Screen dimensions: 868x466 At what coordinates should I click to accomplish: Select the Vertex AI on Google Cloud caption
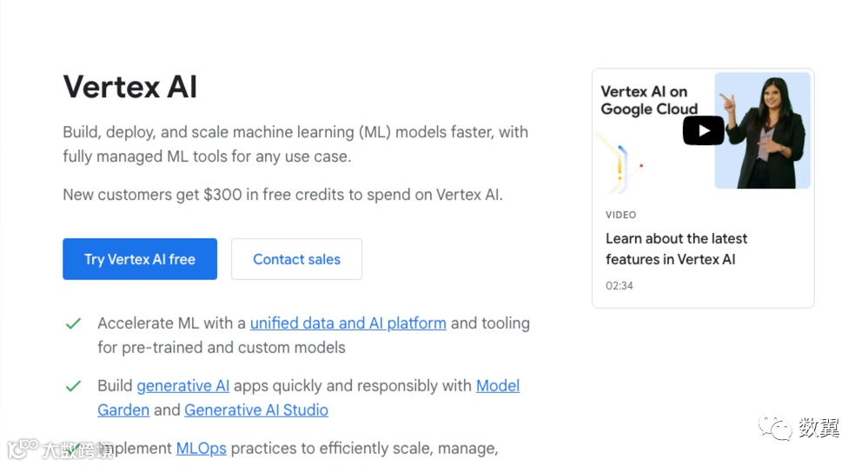(648, 100)
